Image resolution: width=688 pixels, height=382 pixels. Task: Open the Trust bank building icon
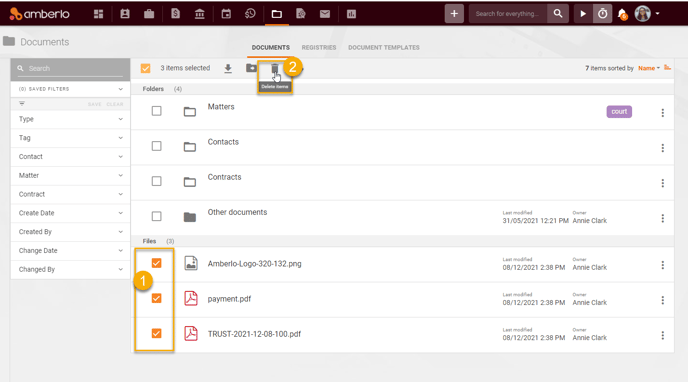200,14
